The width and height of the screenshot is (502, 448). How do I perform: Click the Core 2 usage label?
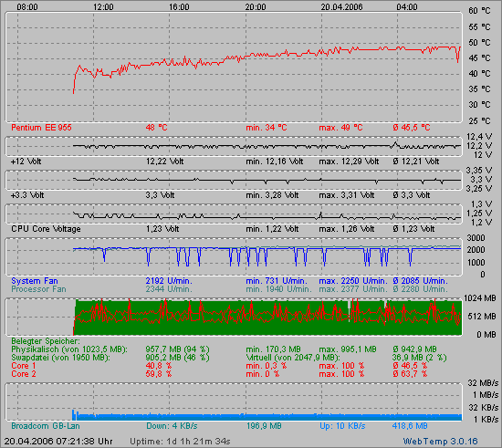click(x=24, y=374)
